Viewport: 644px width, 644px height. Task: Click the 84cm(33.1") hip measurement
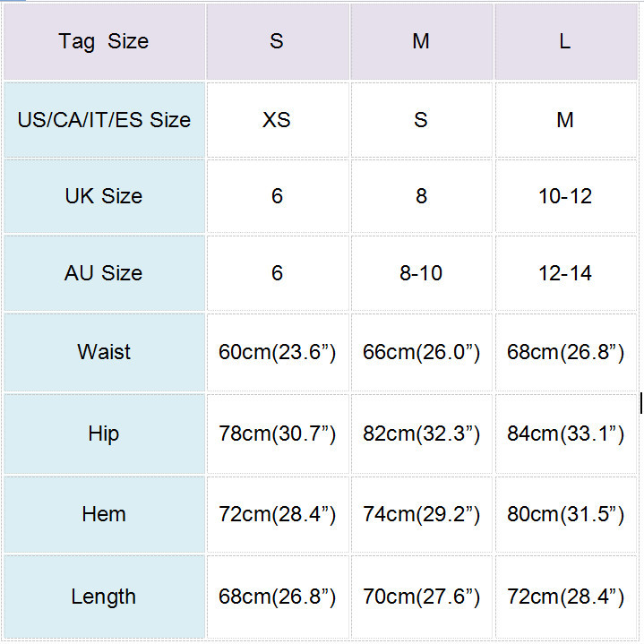point(564,434)
